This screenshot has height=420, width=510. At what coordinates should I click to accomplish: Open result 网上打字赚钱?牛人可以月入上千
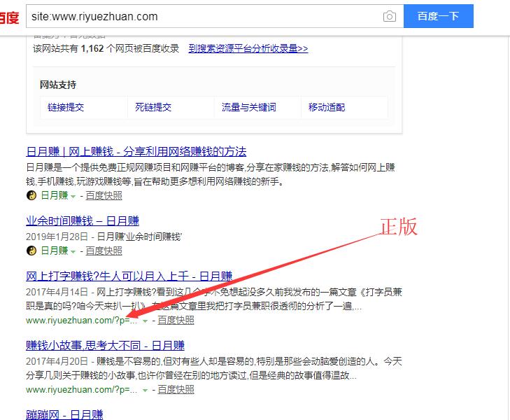coord(129,276)
